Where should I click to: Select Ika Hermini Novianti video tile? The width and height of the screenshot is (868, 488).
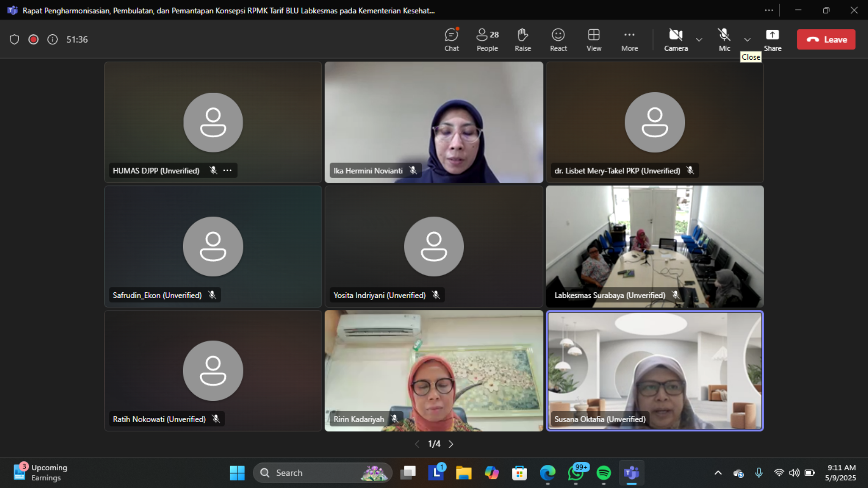point(434,122)
